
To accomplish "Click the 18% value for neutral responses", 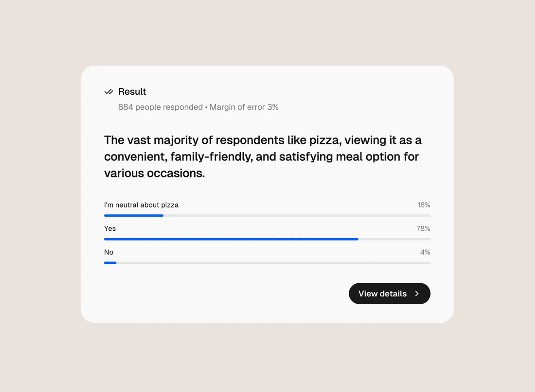I will coord(424,205).
